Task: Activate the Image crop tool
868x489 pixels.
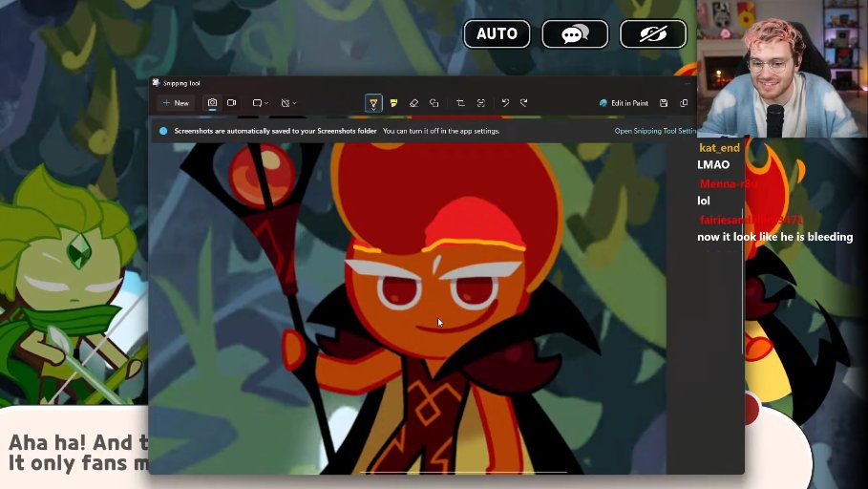Action: [460, 103]
